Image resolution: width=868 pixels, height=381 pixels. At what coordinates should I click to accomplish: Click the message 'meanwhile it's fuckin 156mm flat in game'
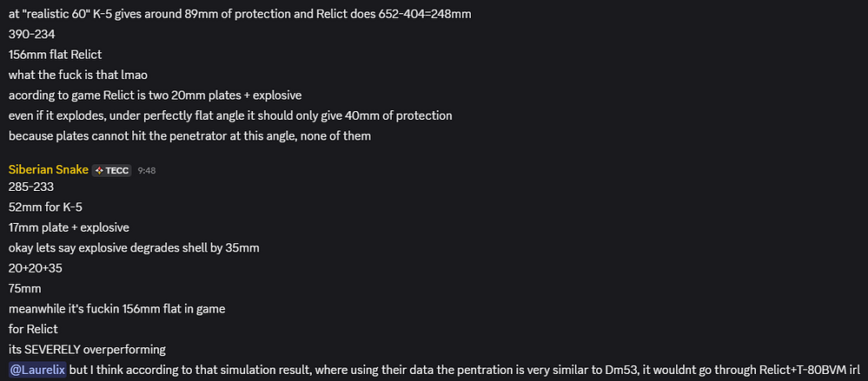pyautogui.click(x=116, y=309)
